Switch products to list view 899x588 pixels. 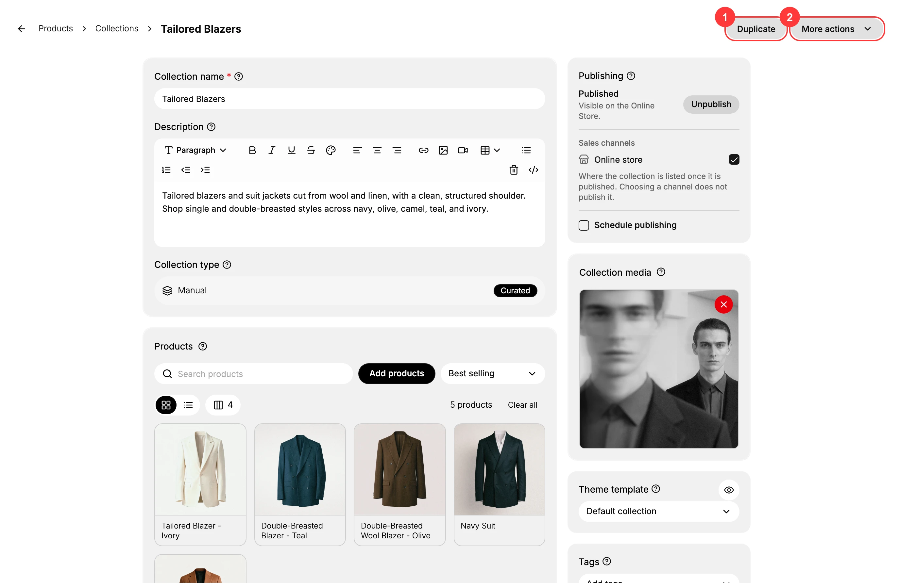[188, 405]
